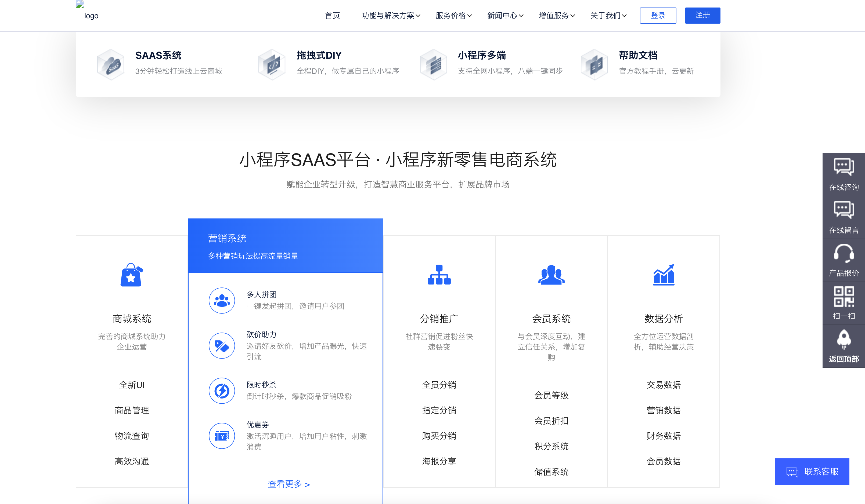Click the 商城系统 shopping bag icon
This screenshot has width=865, height=504.
(131, 275)
